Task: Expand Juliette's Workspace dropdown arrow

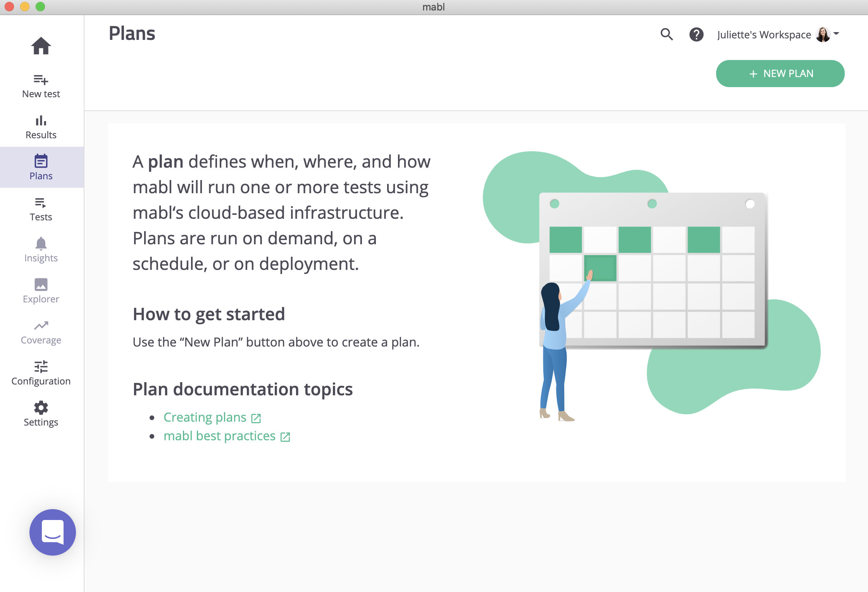Action: [x=836, y=34]
